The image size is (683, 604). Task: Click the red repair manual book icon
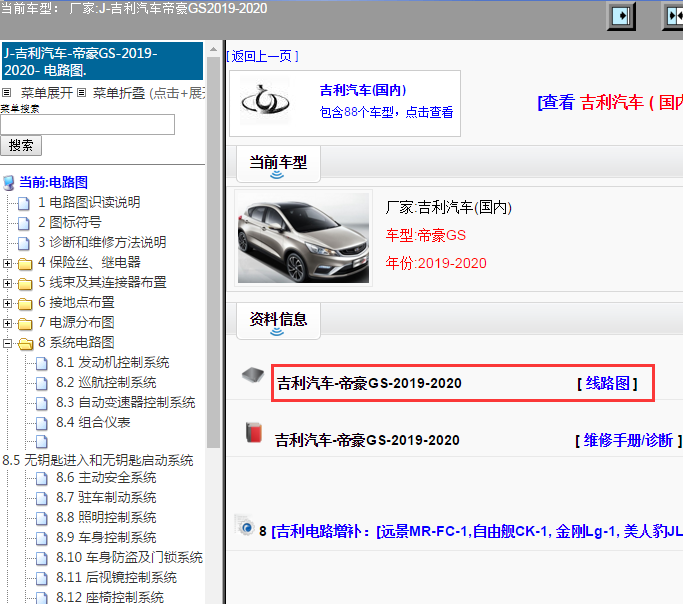click(254, 432)
